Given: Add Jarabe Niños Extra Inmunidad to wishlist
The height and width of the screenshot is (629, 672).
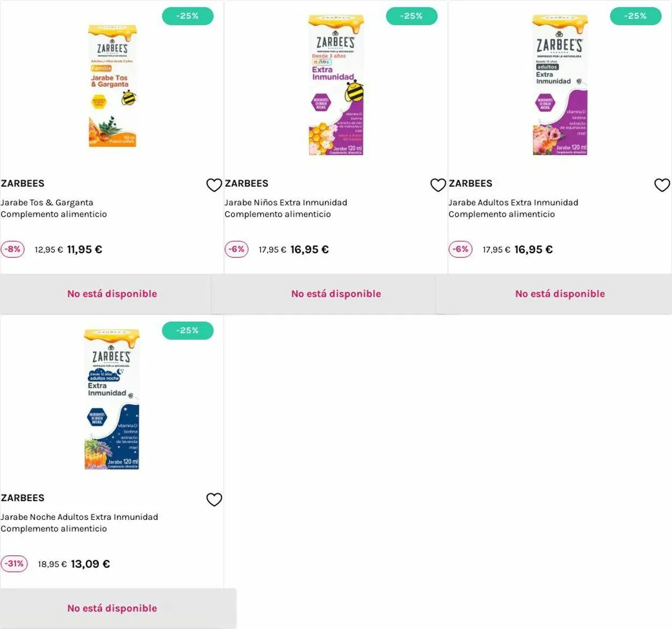Looking at the screenshot, I should (438, 185).
